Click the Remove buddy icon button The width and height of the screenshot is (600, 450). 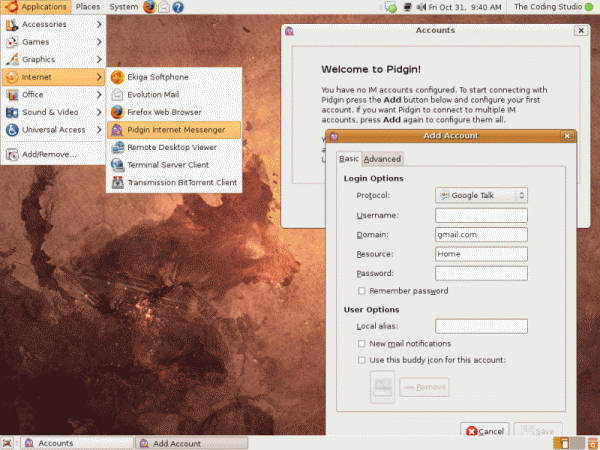pyautogui.click(x=424, y=387)
